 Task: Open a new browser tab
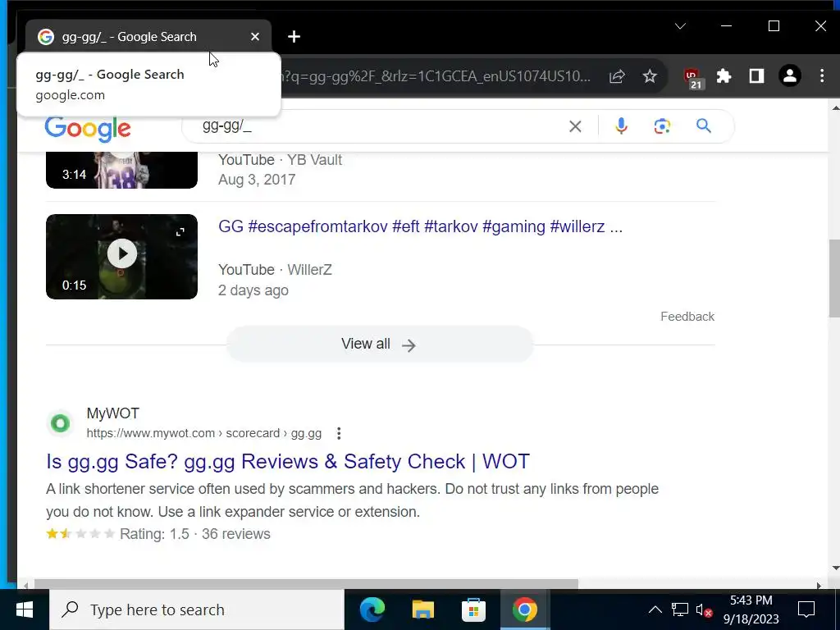point(294,37)
